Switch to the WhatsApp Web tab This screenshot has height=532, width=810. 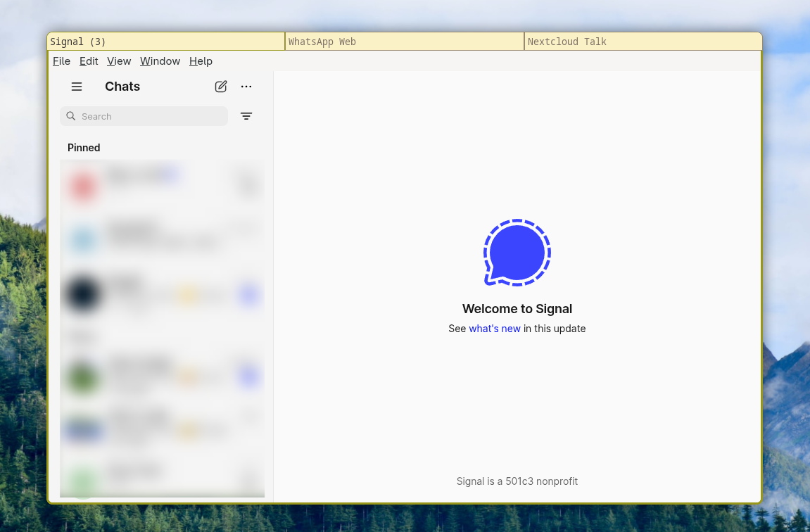(x=405, y=42)
